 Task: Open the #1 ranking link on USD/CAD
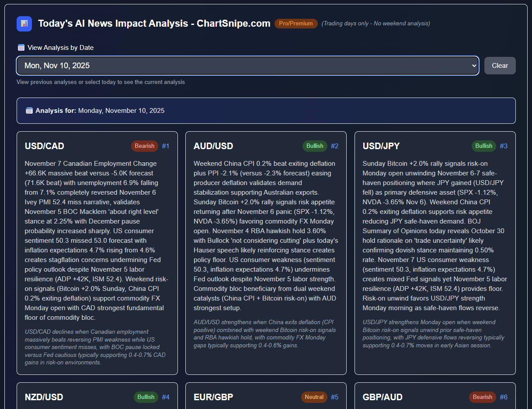pyautogui.click(x=166, y=146)
